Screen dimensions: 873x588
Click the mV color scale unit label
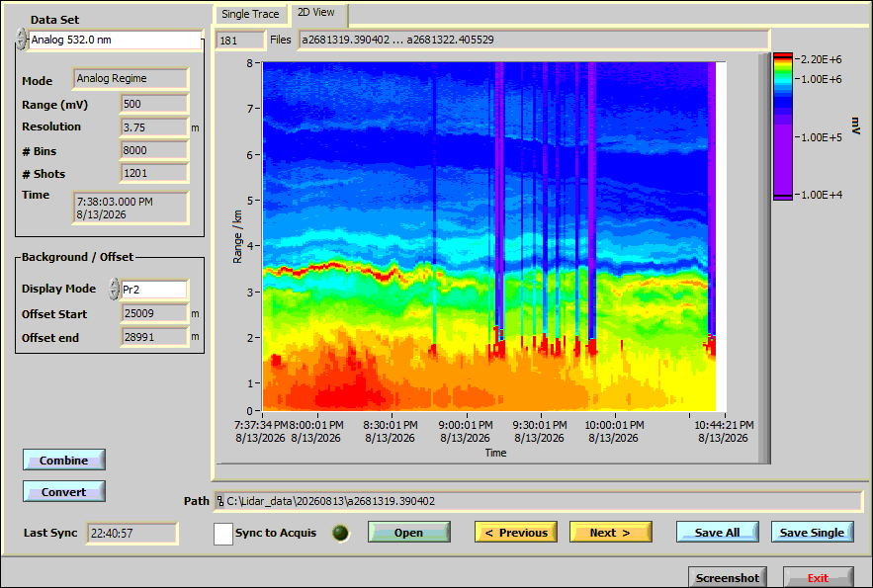pos(856,126)
